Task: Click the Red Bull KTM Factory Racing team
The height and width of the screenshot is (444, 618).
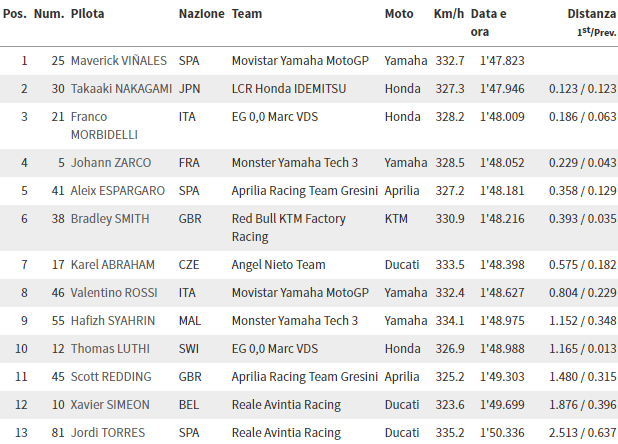Action: tap(288, 227)
